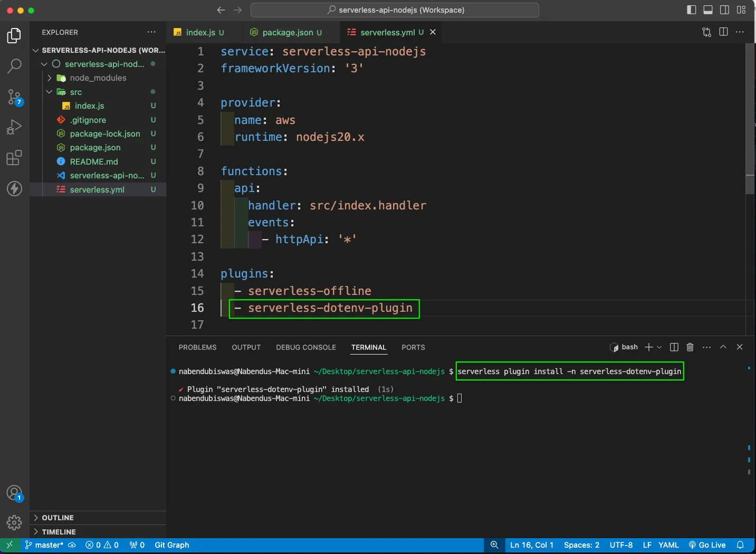Collapse the serverless-api-nod... root folder
Viewport: 756px width, 554px height.
[x=98, y=64]
